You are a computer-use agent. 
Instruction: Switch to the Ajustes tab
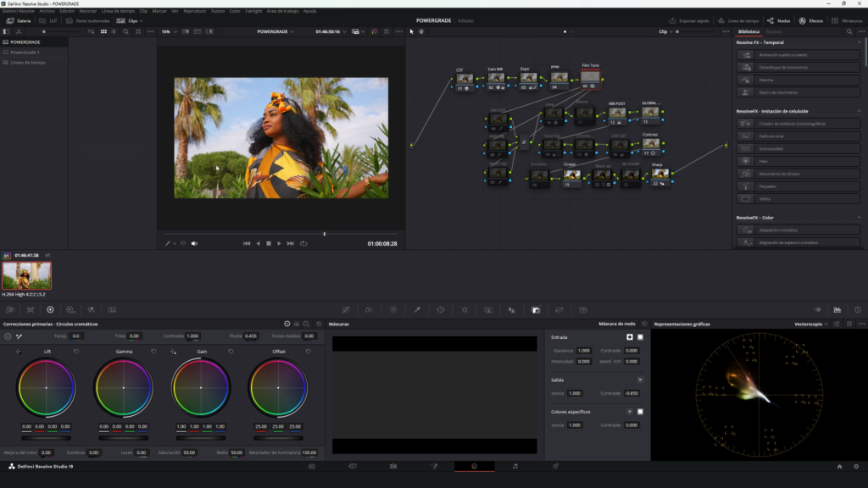point(774,31)
